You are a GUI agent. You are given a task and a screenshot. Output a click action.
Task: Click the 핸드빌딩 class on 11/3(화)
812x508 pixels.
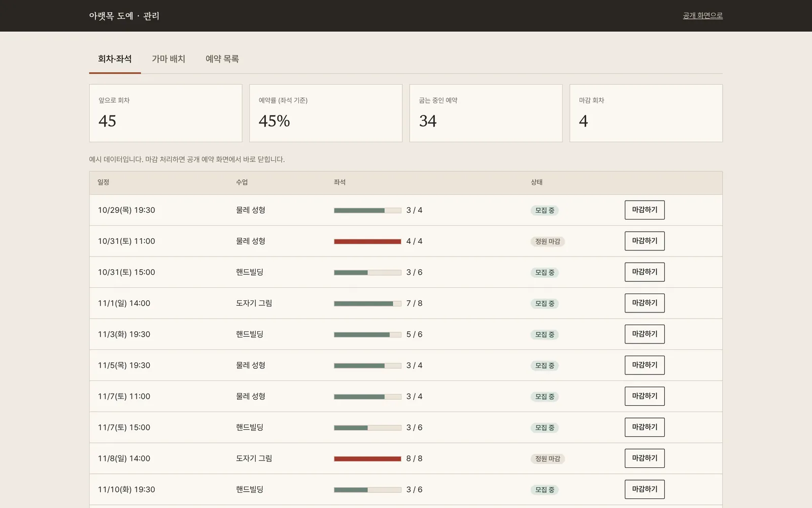pos(249,334)
